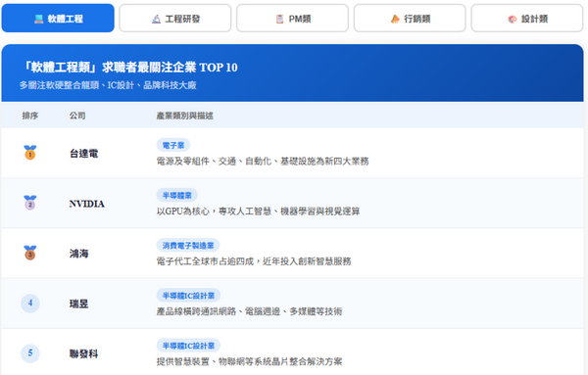Viewport: 588px width, 375px height.
Task: Click the gold medal icon for 台達電
Action: click(x=30, y=153)
